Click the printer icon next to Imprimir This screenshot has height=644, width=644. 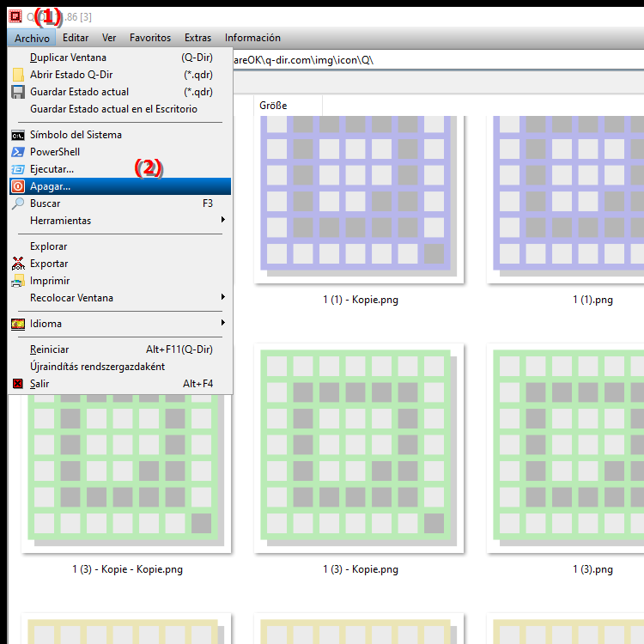[18, 281]
